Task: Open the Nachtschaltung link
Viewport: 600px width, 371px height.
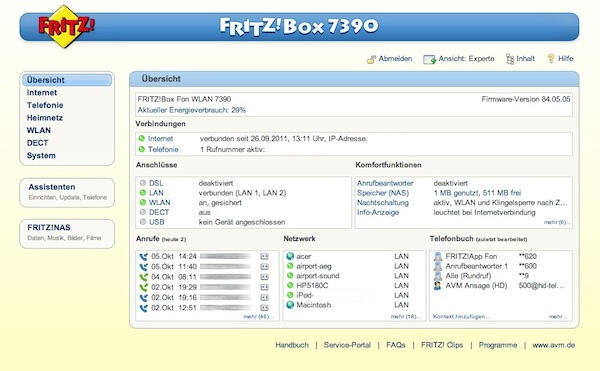Action: (383, 203)
